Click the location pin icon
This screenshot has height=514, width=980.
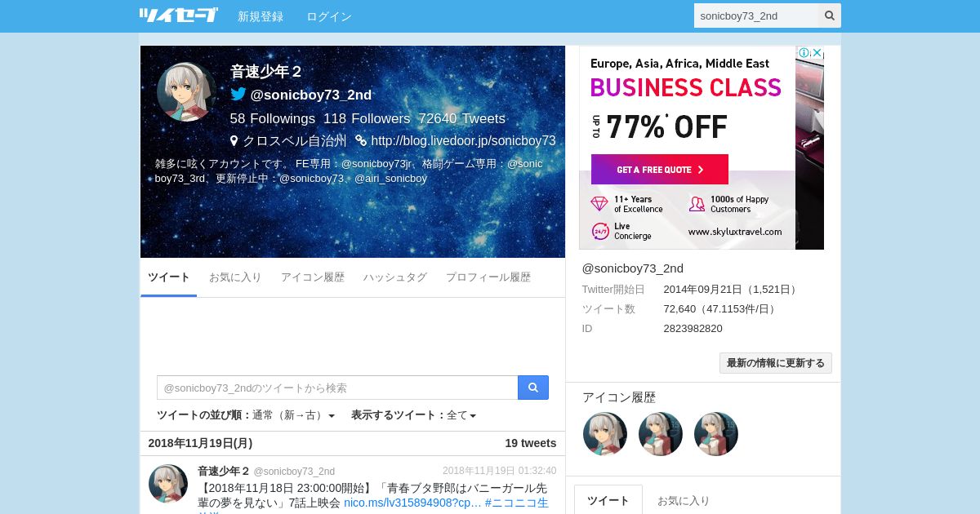234,140
